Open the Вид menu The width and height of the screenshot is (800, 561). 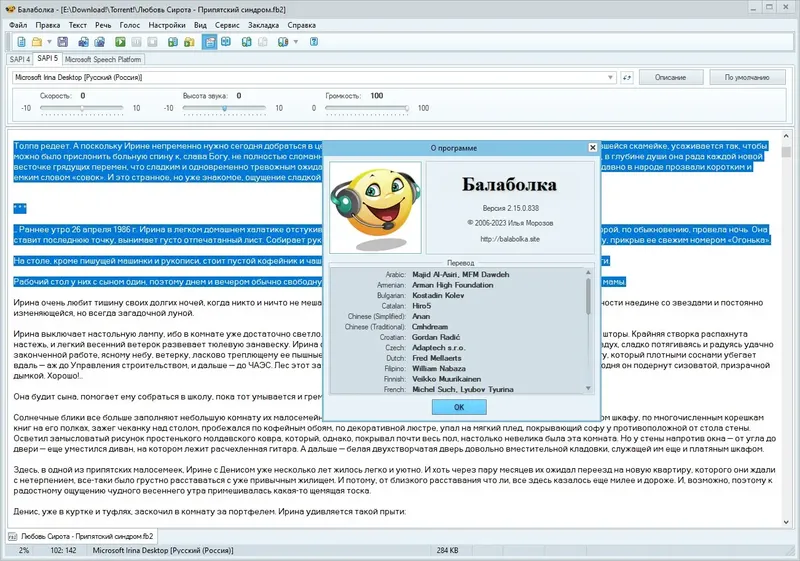200,25
